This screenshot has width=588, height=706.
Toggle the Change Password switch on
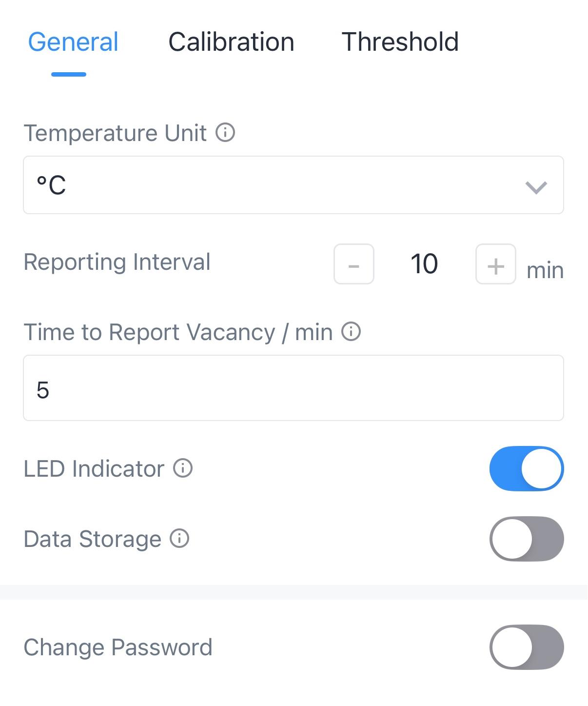(x=527, y=647)
